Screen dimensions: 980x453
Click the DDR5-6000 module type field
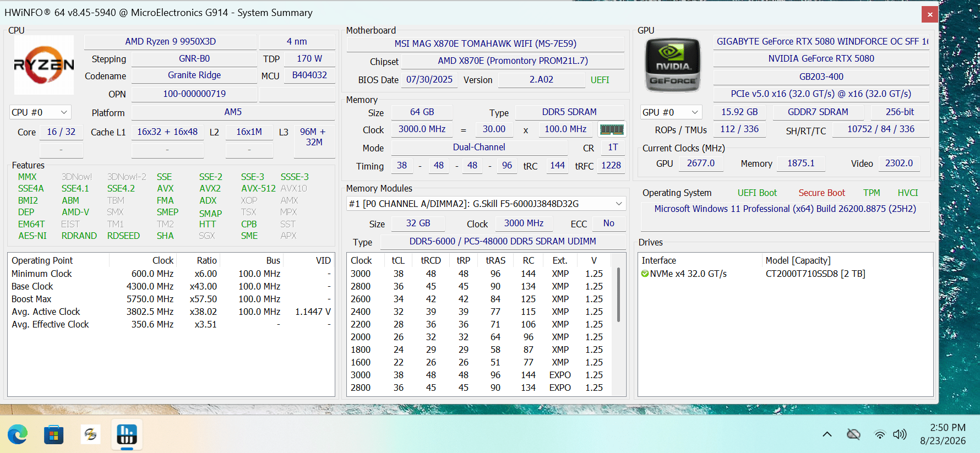pyautogui.click(x=503, y=242)
